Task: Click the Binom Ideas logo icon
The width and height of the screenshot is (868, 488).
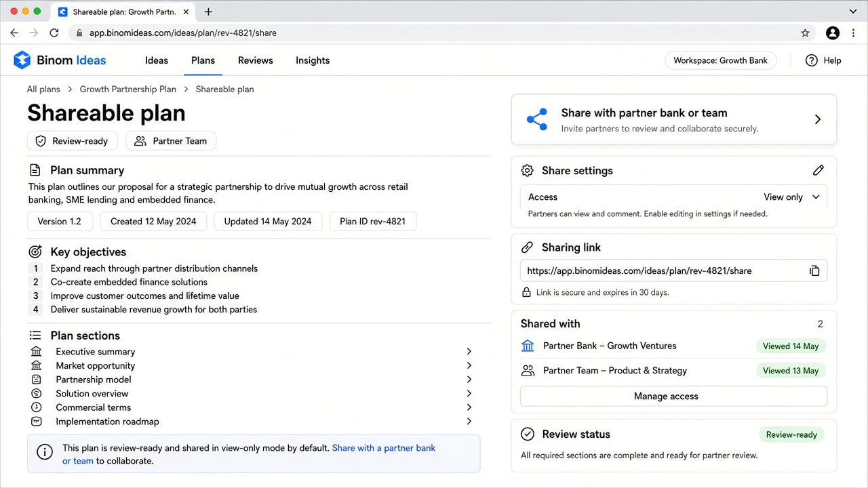Action: 22,60
